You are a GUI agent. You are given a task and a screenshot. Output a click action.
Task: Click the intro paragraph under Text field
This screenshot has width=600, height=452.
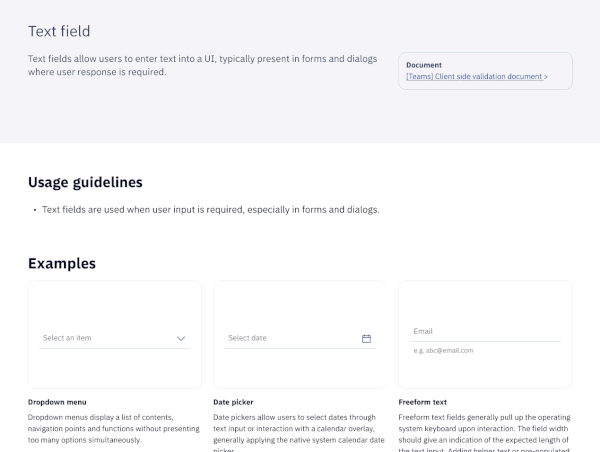click(x=202, y=65)
